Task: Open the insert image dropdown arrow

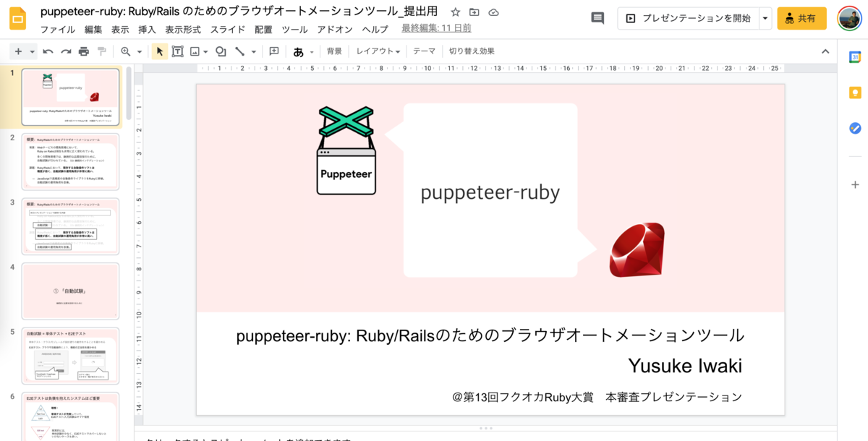Action: (x=206, y=51)
